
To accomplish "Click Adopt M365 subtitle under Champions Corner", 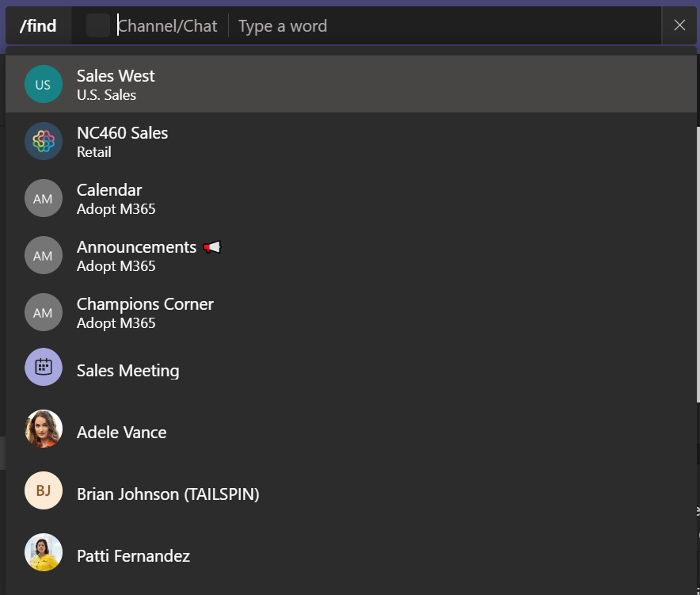I will tap(116, 323).
